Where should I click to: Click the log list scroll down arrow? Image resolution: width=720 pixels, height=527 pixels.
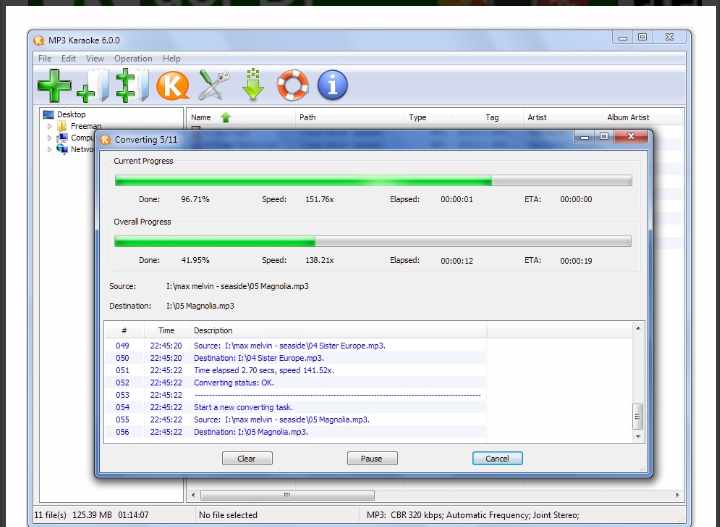[638, 437]
